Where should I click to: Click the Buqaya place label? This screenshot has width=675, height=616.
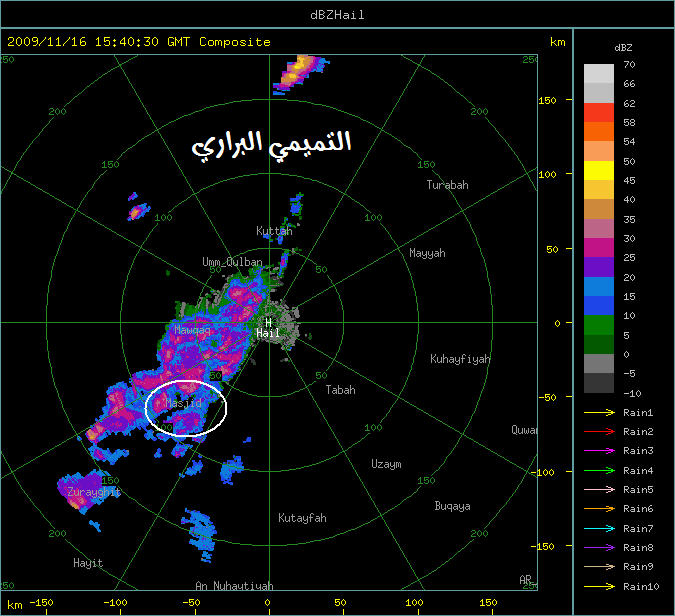pyautogui.click(x=452, y=506)
